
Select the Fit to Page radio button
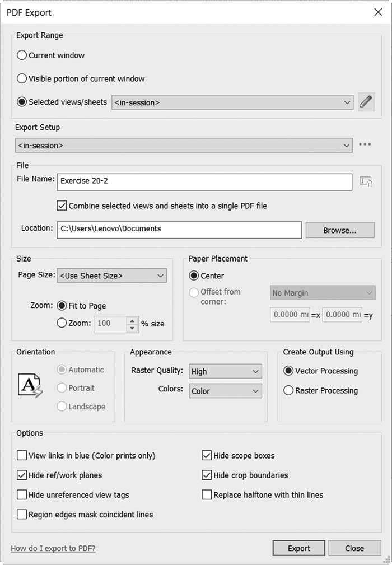(62, 306)
